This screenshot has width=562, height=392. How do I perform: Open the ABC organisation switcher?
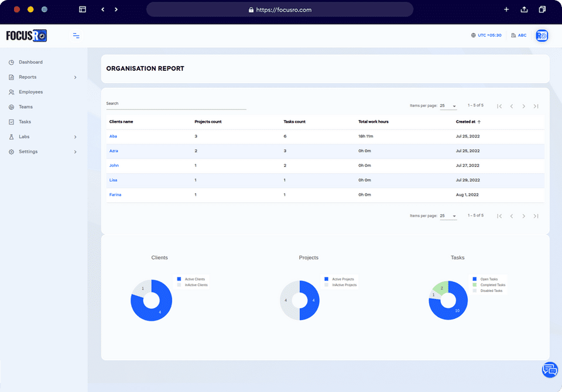[519, 35]
